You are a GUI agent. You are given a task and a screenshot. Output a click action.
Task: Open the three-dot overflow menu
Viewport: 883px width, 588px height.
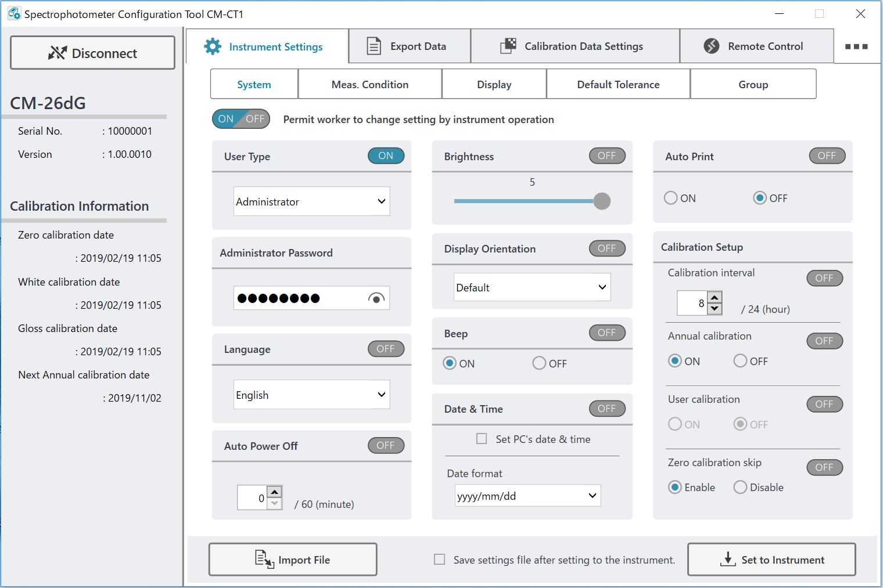pyautogui.click(x=856, y=46)
